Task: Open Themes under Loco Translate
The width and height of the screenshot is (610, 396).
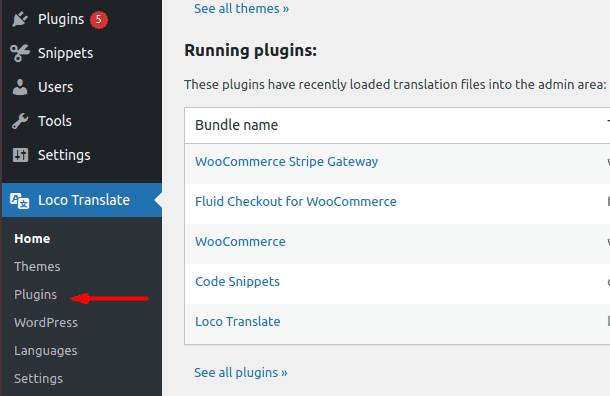Action: (37, 266)
